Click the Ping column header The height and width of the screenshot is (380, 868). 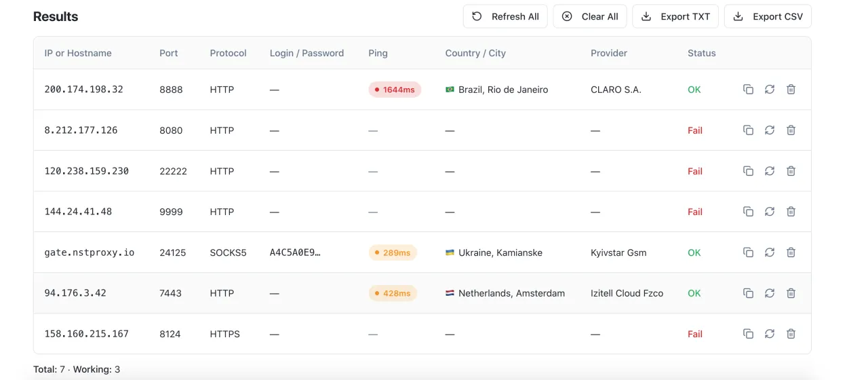pos(378,53)
